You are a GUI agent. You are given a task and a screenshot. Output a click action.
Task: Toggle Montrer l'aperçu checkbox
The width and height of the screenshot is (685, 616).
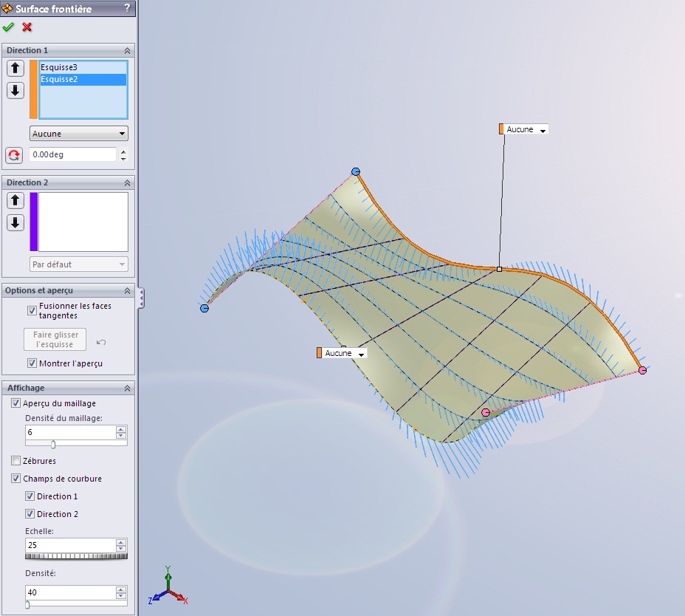[32, 363]
